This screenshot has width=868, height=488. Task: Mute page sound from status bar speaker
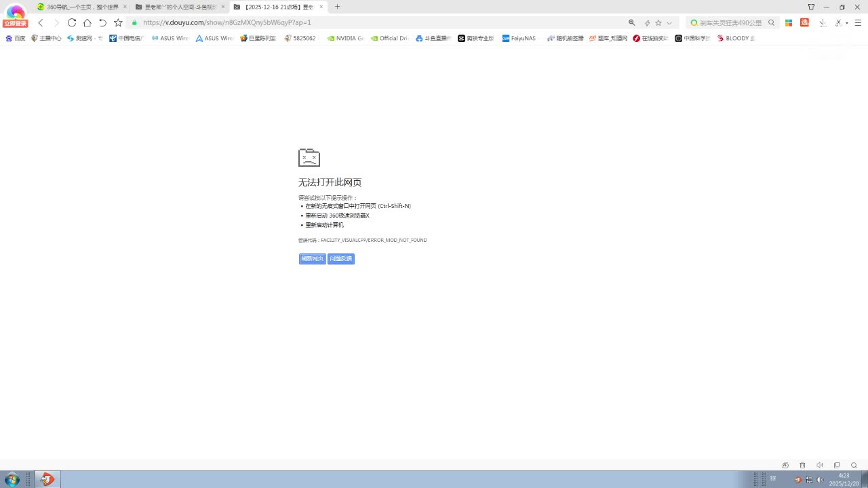pos(819,465)
